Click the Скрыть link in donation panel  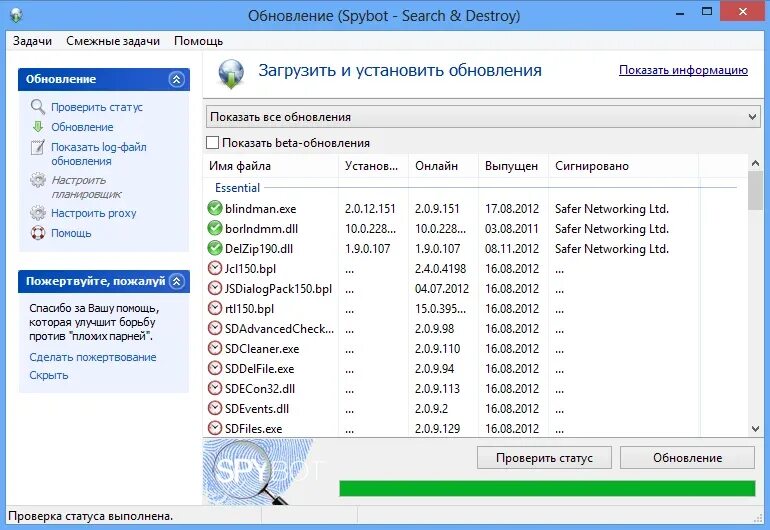[49, 375]
